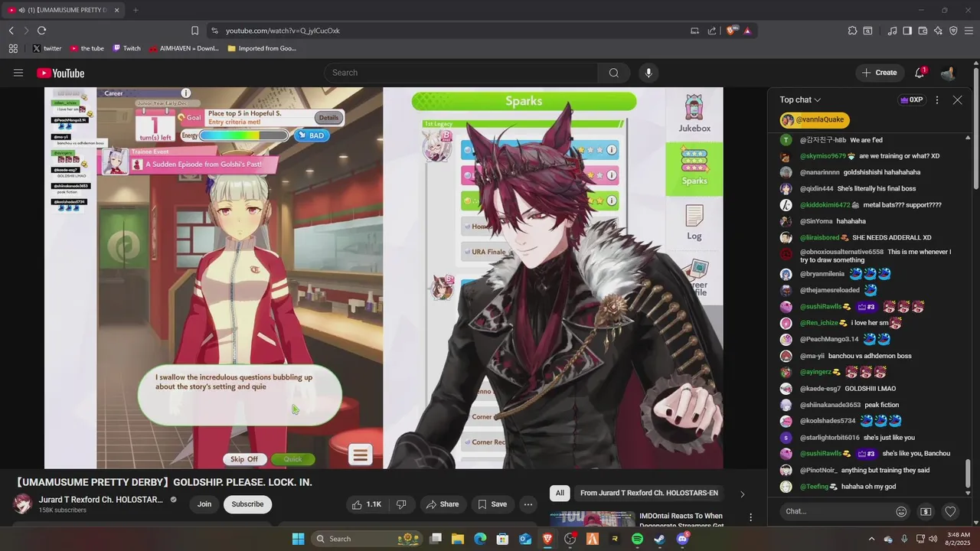The height and width of the screenshot is (551, 980).
Task: Expand the Top chat dropdown
Action: point(800,100)
